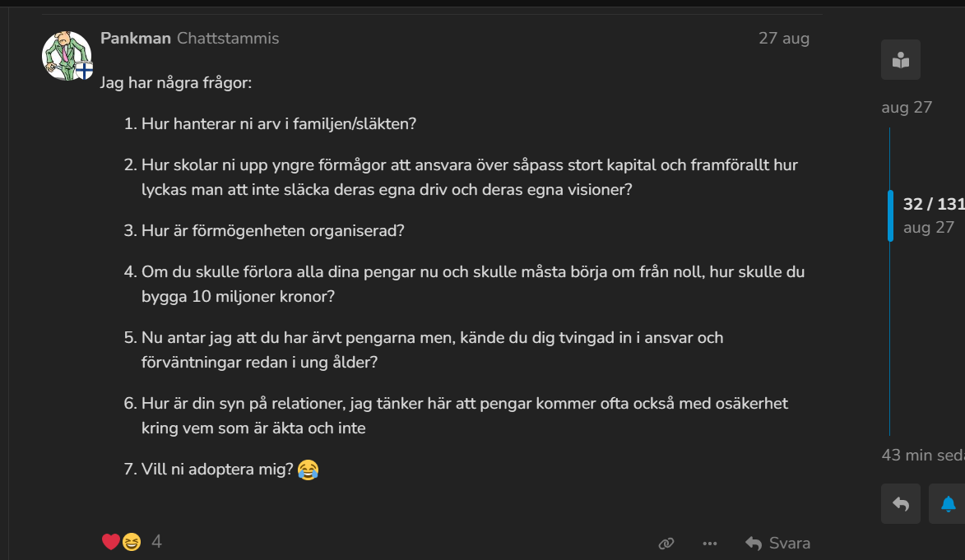Click the laughing emoji reaction icon
Image resolution: width=965 pixels, height=560 pixels.
132,542
